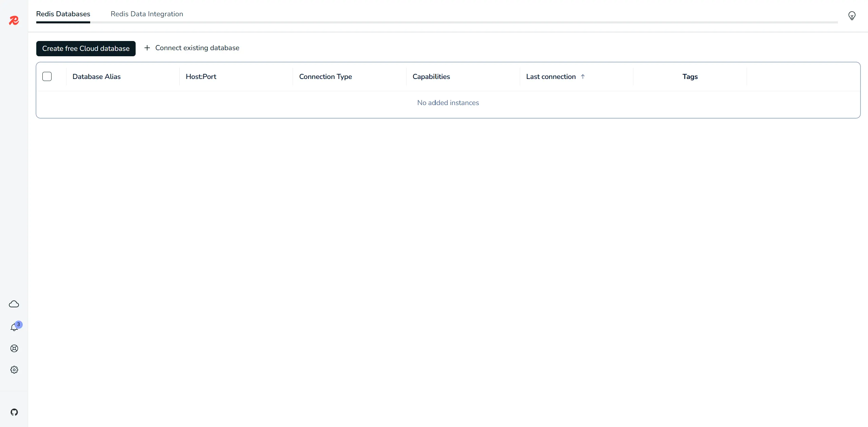Click the sort arrow next to Last connection
This screenshot has width=868, height=427.
point(583,77)
